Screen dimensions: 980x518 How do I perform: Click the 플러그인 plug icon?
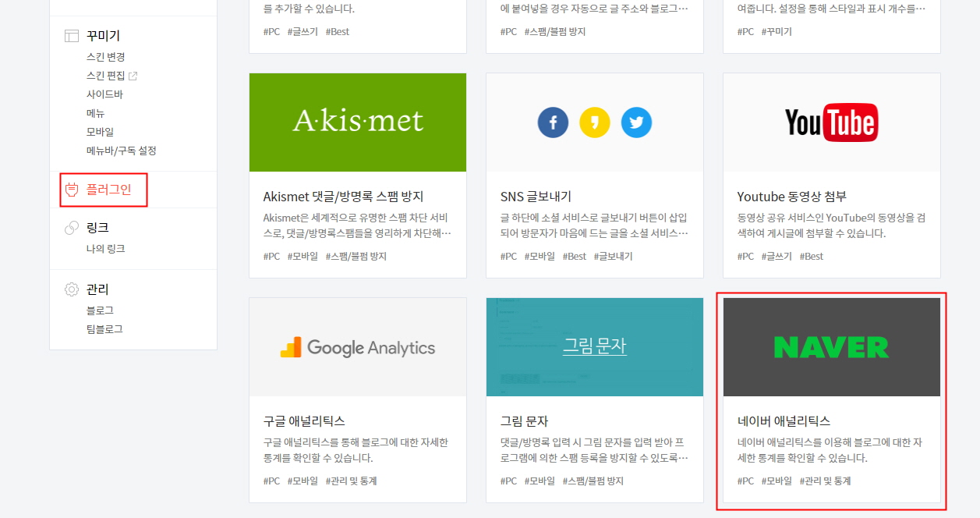(72, 188)
